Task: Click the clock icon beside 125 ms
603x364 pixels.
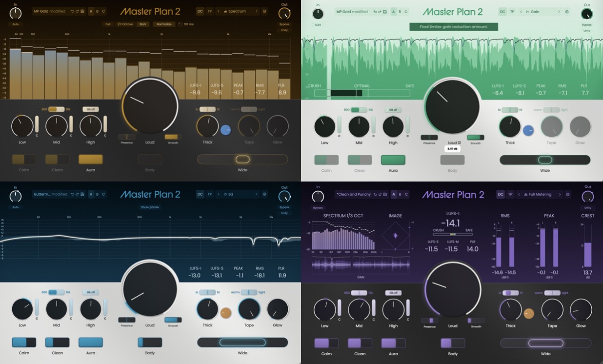Action: (x=180, y=24)
